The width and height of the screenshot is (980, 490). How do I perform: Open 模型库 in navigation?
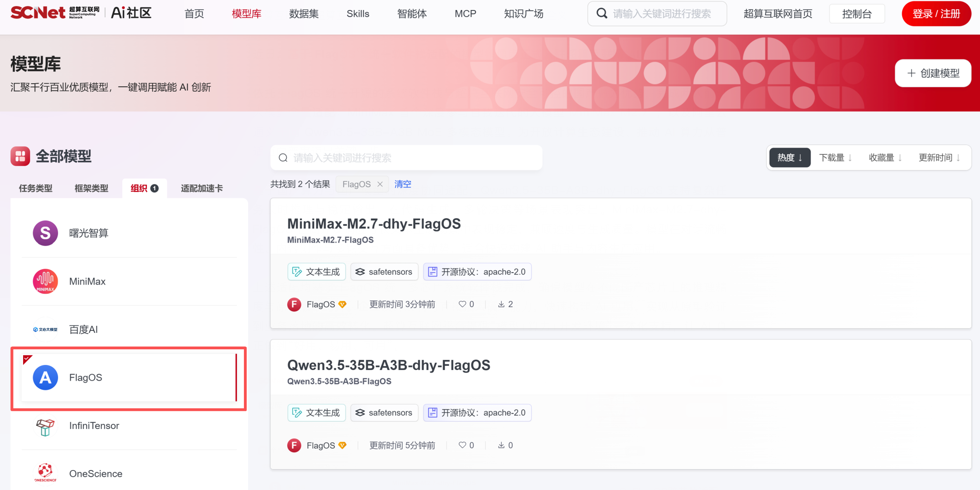(x=246, y=14)
